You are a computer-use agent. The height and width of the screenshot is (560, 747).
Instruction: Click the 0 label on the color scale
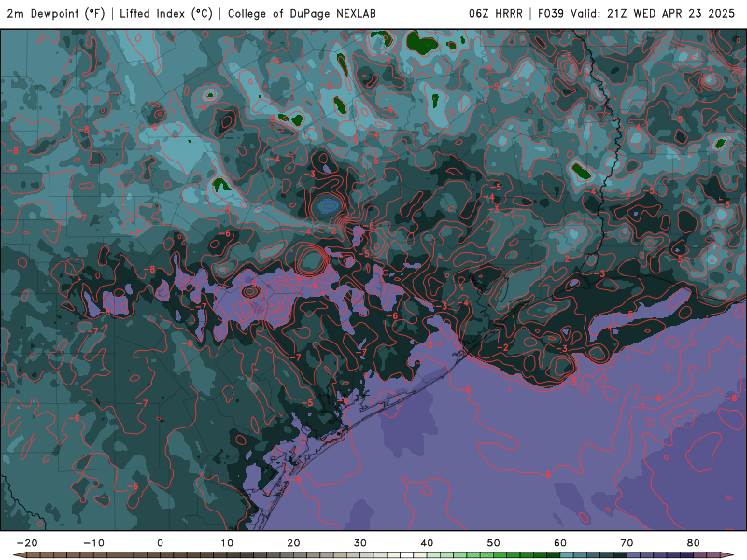click(160, 543)
